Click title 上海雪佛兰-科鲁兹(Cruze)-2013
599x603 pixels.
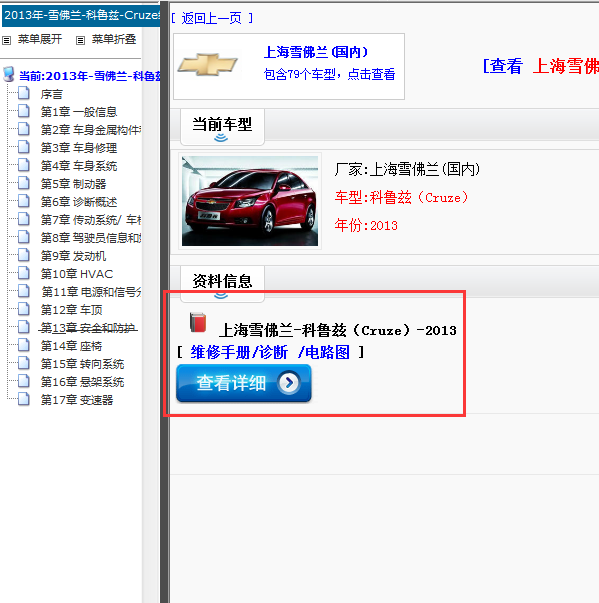pos(338,330)
